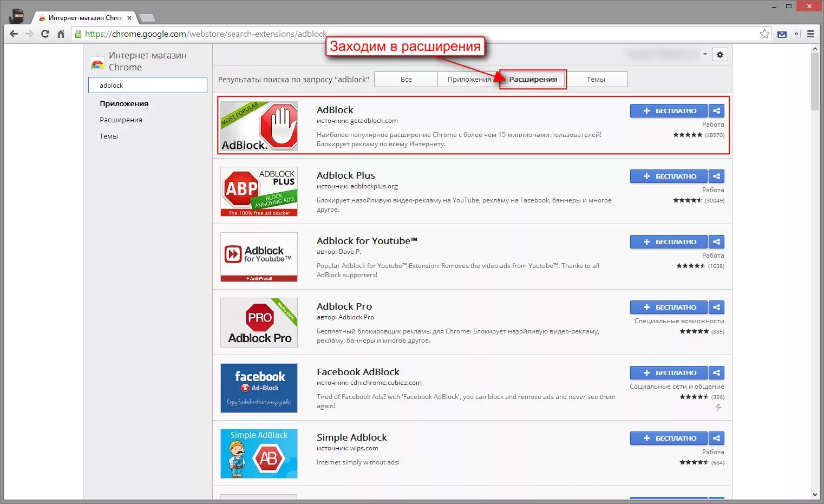Expand the account dropdown arrow
Image resolution: width=824 pixels, height=504 pixels.
pos(705,54)
